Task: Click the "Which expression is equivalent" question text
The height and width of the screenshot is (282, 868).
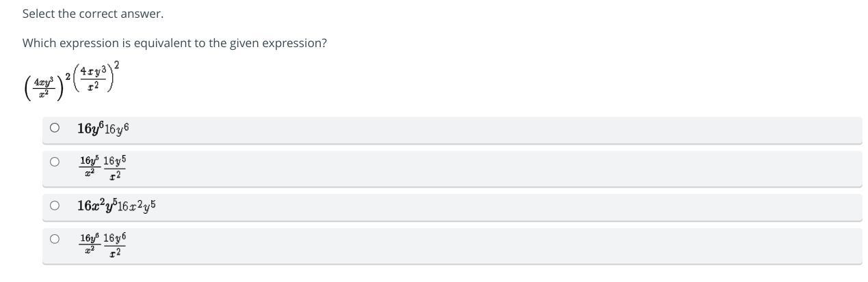Action: coord(174,43)
